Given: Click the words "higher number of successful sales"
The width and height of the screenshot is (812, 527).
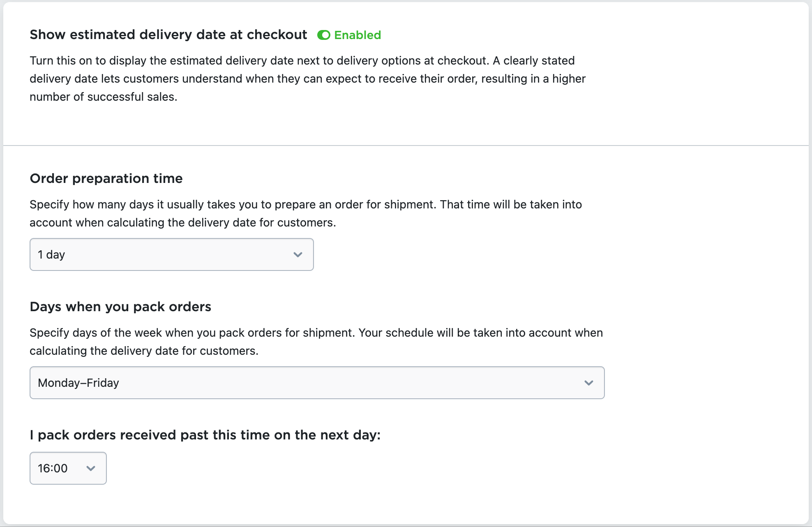Looking at the screenshot, I should pyautogui.click(x=308, y=88).
